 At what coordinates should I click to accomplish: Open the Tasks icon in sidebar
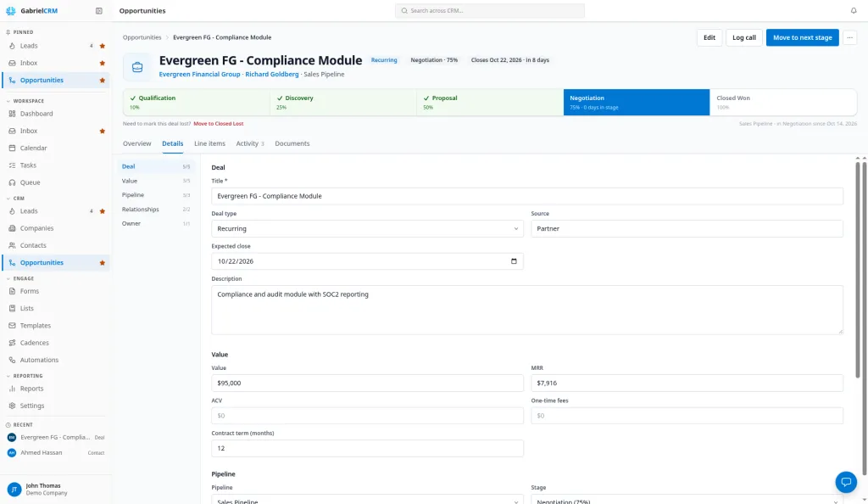point(12,165)
